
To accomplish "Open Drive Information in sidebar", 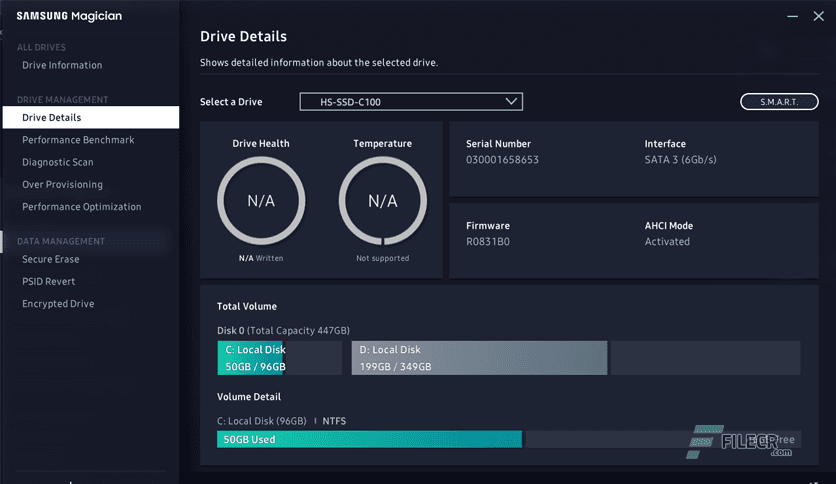I will click(x=62, y=65).
